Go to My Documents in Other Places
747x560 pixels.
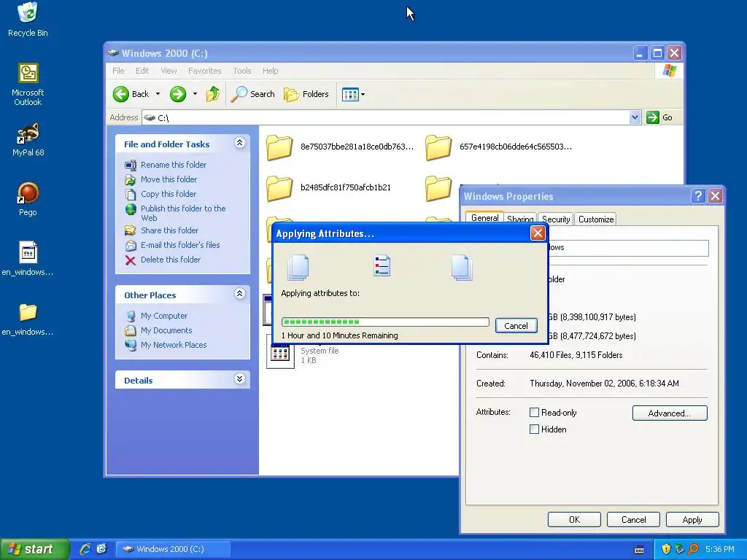point(166,330)
